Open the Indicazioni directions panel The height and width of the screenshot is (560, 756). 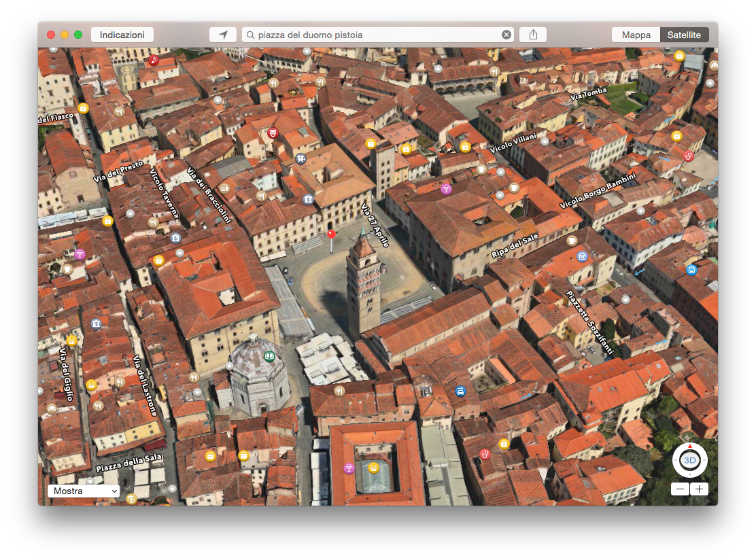(122, 35)
